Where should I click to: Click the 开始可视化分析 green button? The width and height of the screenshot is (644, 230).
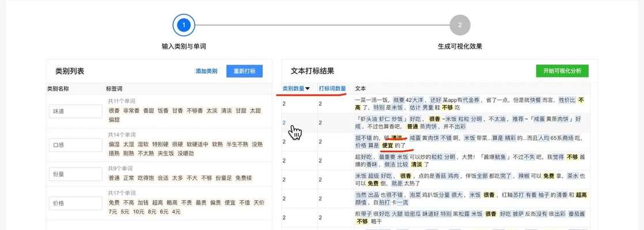562,71
